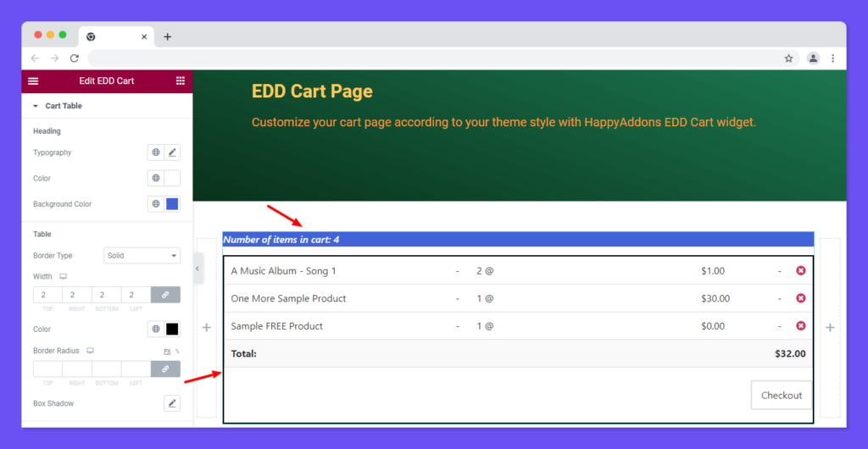Remove Sample FREE Product from cart
Image resolution: width=868 pixels, height=449 pixels.
pos(800,325)
